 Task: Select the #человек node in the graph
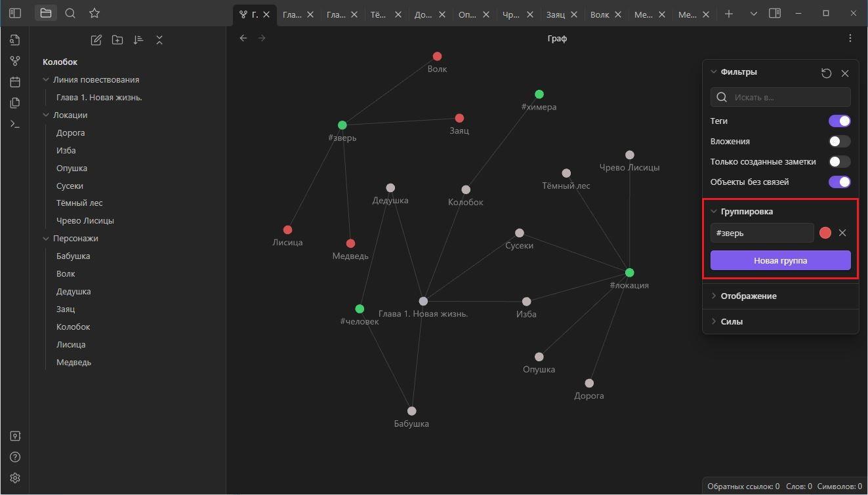(360, 309)
